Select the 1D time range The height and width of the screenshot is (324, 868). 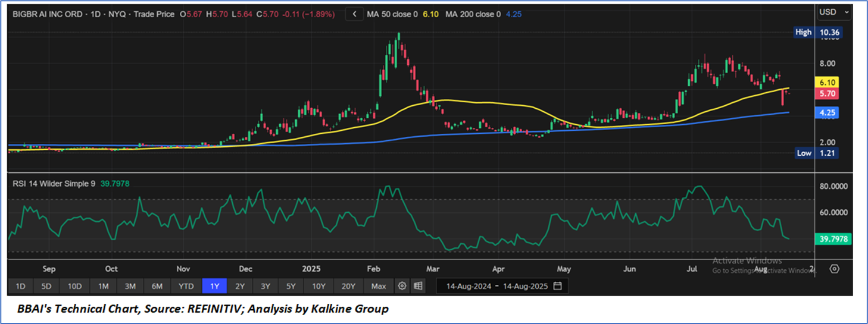coord(20,286)
